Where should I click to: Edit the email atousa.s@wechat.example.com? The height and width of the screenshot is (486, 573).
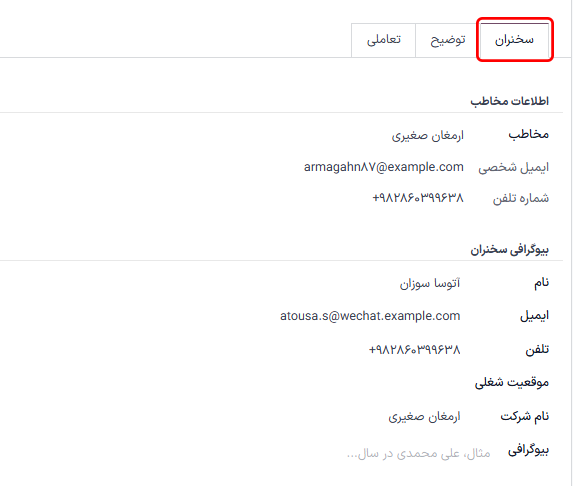pyautogui.click(x=370, y=316)
